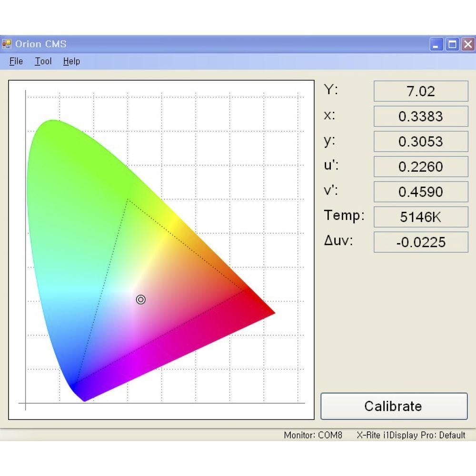Select the v' coordinate value field

pos(421,192)
